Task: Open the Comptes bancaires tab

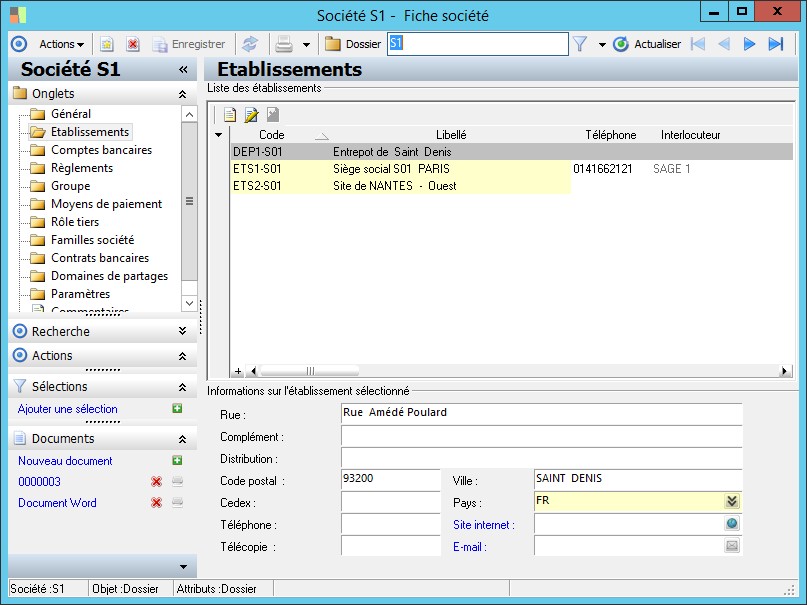Action: coord(101,150)
